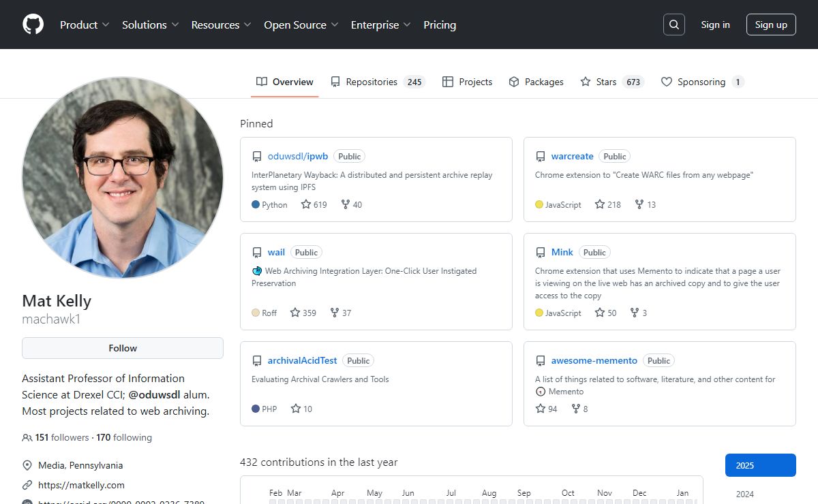Click the "432 contributions in the last year" heading
This screenshot has height=504, width=818.
(318, 462)
